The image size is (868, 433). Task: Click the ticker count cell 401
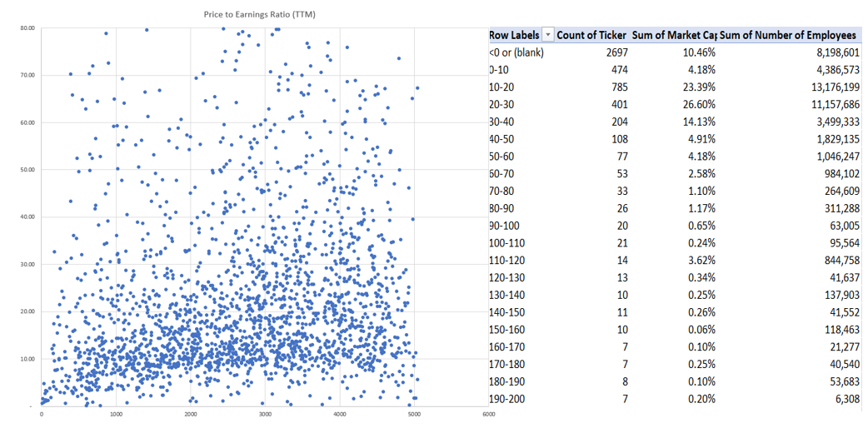620,104
